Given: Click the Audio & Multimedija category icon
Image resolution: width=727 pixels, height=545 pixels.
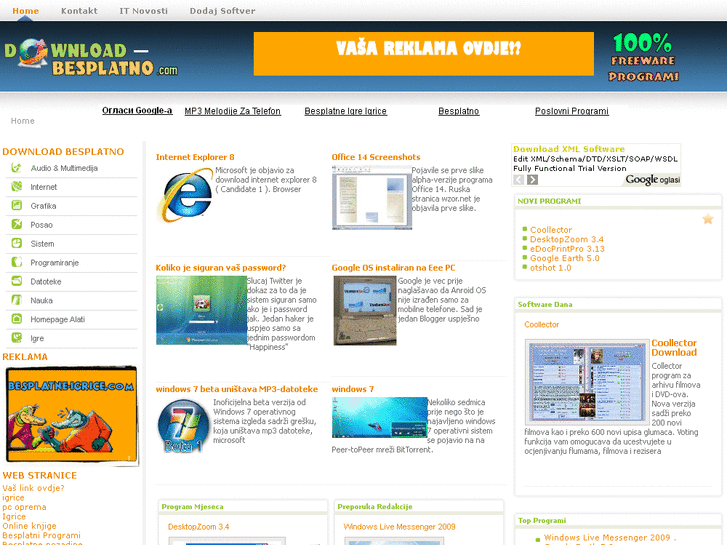Looking at the screenshot, I should click(16, 168).
